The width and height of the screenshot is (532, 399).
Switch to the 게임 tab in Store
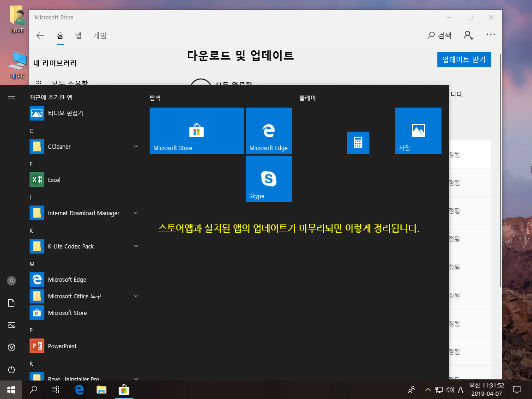[x=100, y=36]
